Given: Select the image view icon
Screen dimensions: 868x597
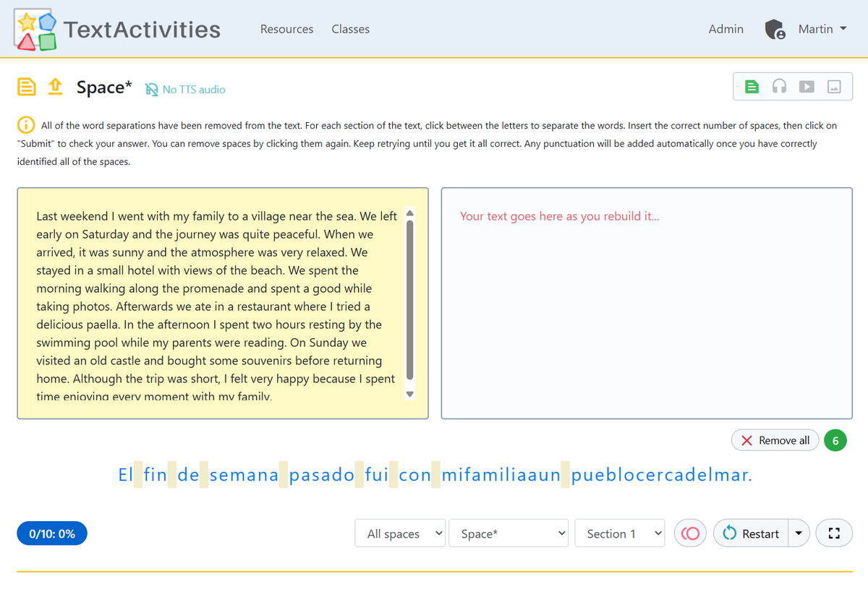Looking at the screenshot, I should click(834, 87).
